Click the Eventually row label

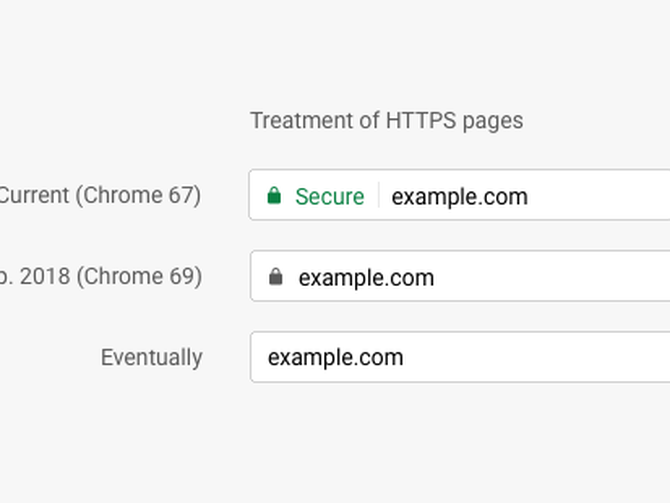[x=152, y=358]
